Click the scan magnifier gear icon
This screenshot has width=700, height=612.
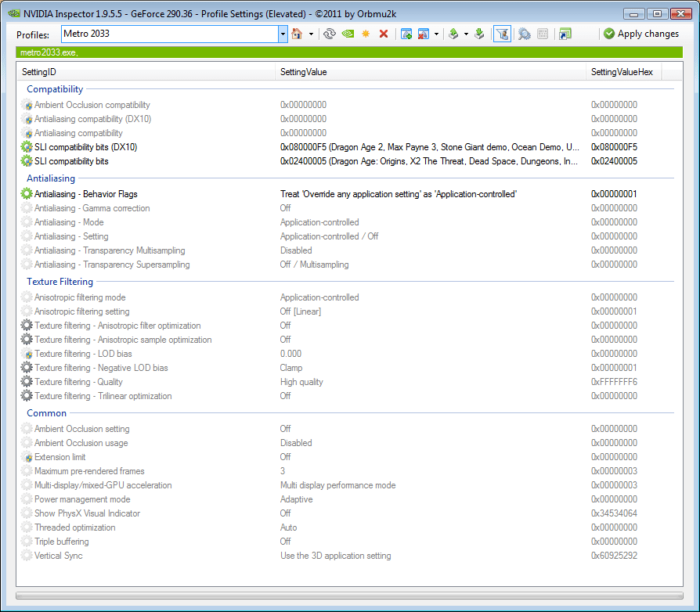(x=525, y=34)
